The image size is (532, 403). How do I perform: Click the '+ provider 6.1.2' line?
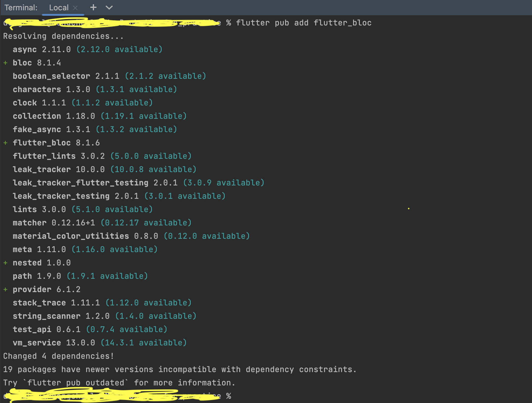pos(42,289)
